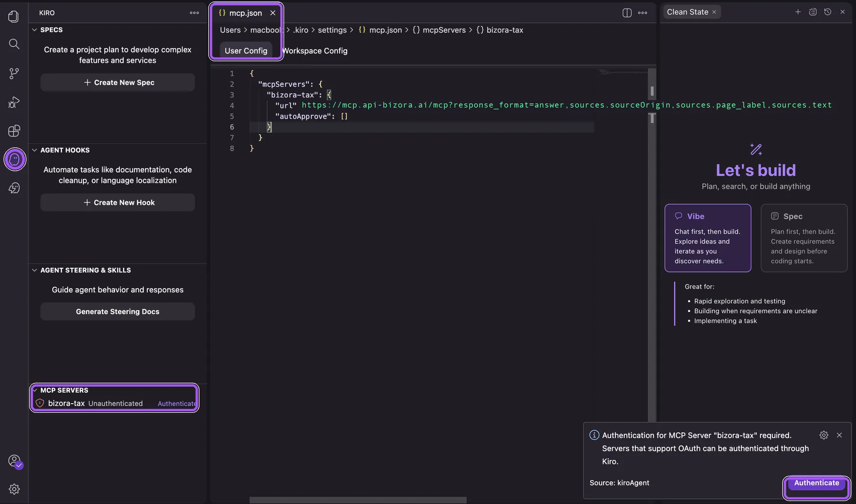Close the Clean State chat tab
The height and width of the screenshot is (504, 856).
(714, 12)
